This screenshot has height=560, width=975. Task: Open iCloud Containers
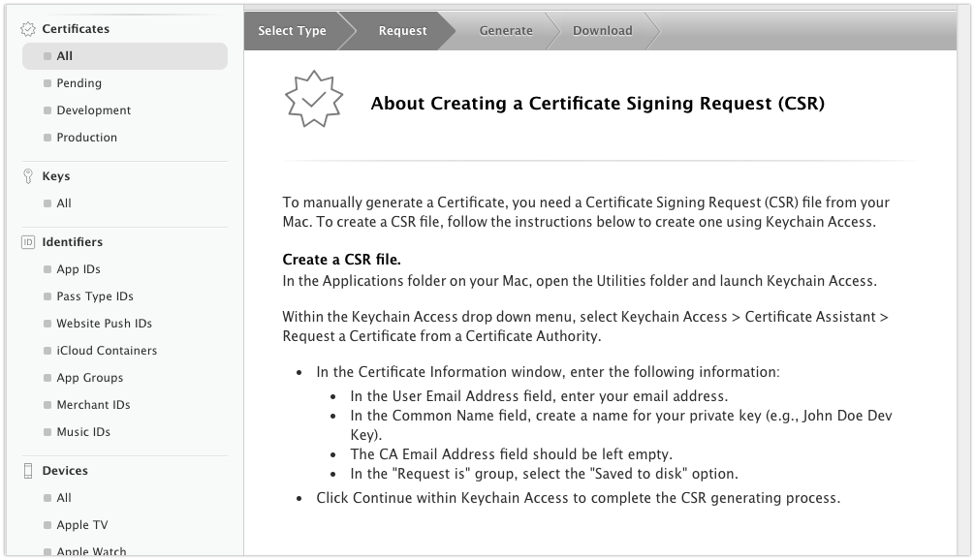click(x=107, y=351)
